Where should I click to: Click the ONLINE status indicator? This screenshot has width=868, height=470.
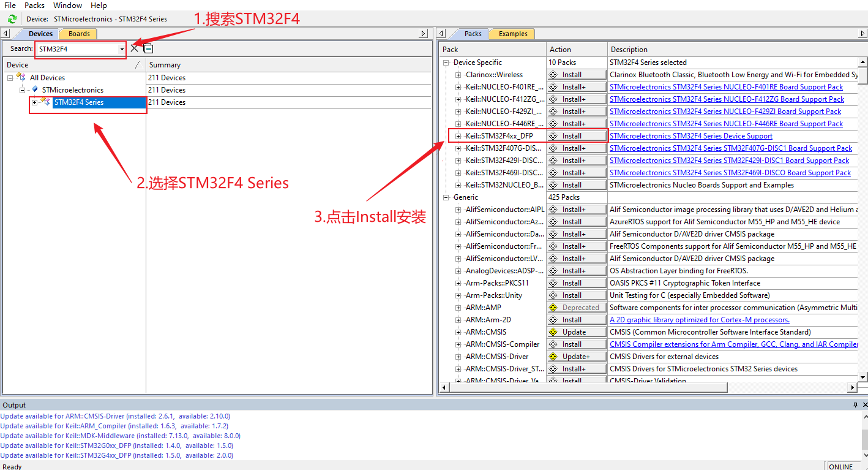coord(841,466)
